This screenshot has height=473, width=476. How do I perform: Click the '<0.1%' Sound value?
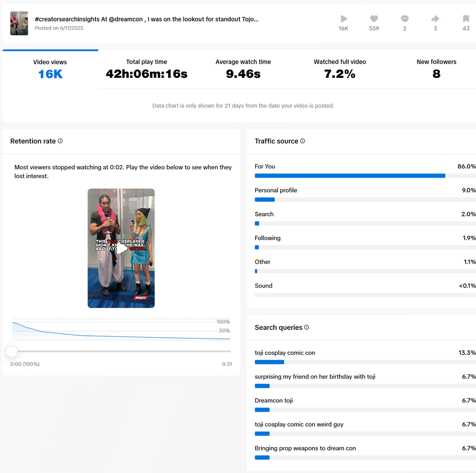coord(467,286)
